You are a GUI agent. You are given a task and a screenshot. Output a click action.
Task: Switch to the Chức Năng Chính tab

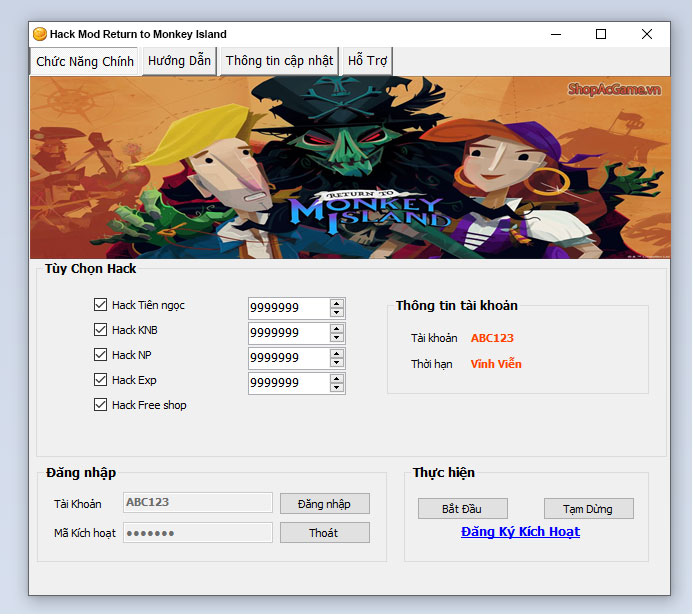point(85,61)
